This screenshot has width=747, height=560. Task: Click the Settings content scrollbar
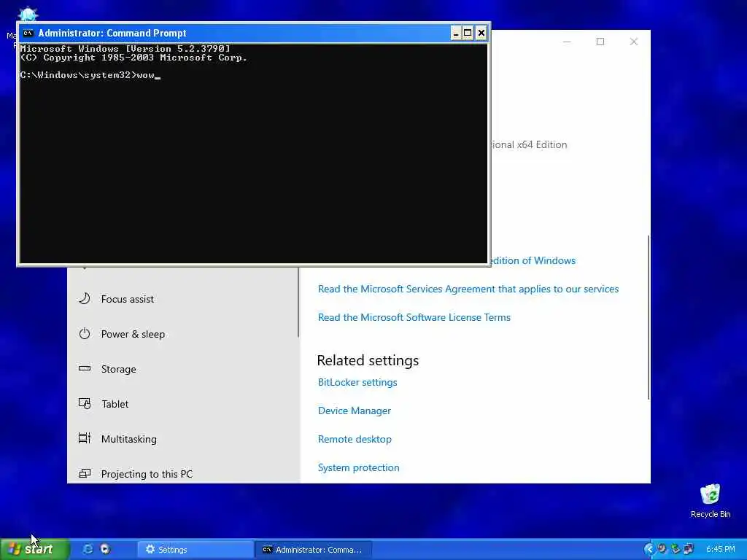[x=649, y=317]
